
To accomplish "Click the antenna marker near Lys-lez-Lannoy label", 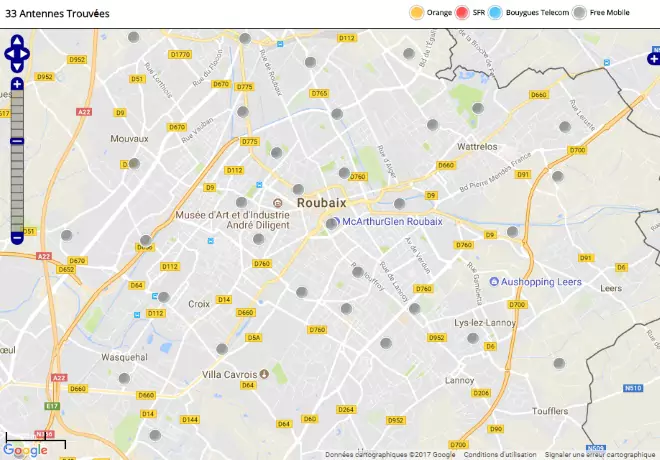I will click(473, 338).
